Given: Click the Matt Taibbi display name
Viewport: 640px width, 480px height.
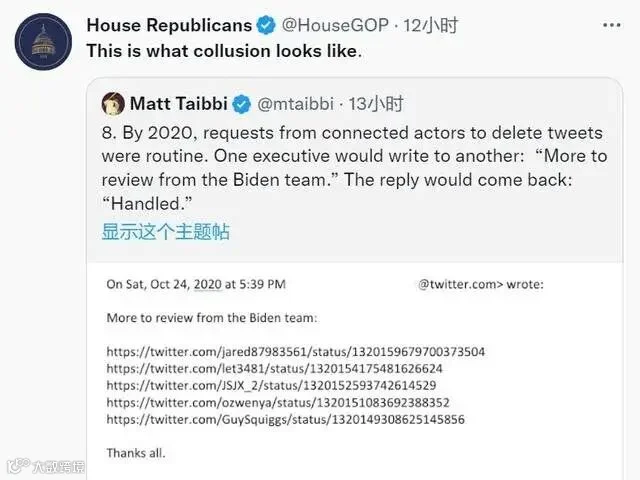Looking at the screenshot, I should (x=179, y=104).
